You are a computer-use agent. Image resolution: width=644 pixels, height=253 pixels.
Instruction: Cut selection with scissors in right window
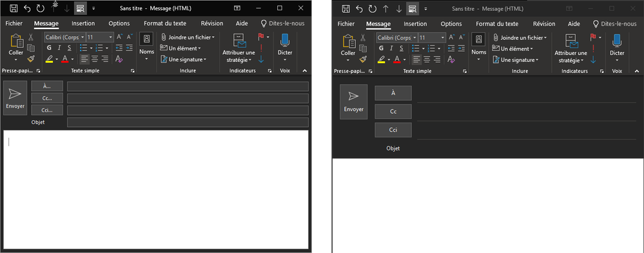click(363, 38)
